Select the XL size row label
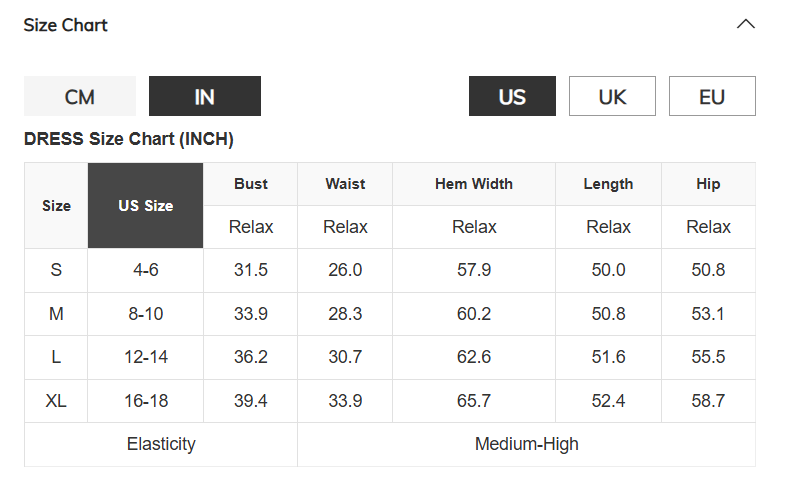 pos(56,401)
